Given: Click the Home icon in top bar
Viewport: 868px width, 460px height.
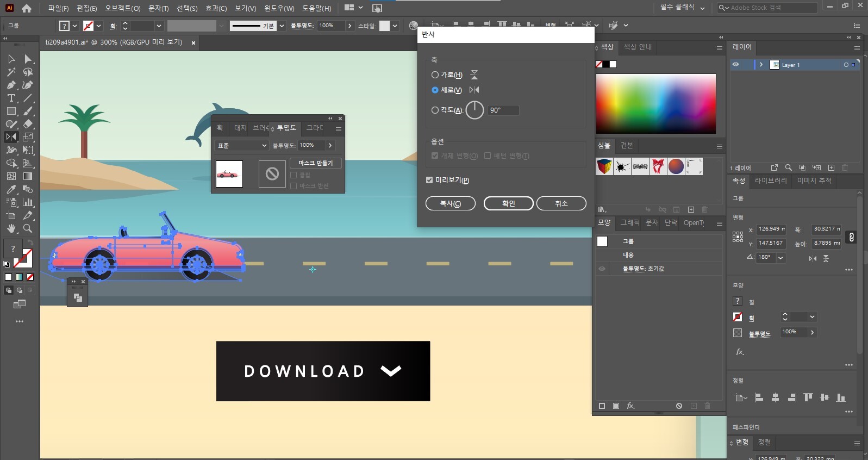Looking at the screenshot, I should click(27, 8).
